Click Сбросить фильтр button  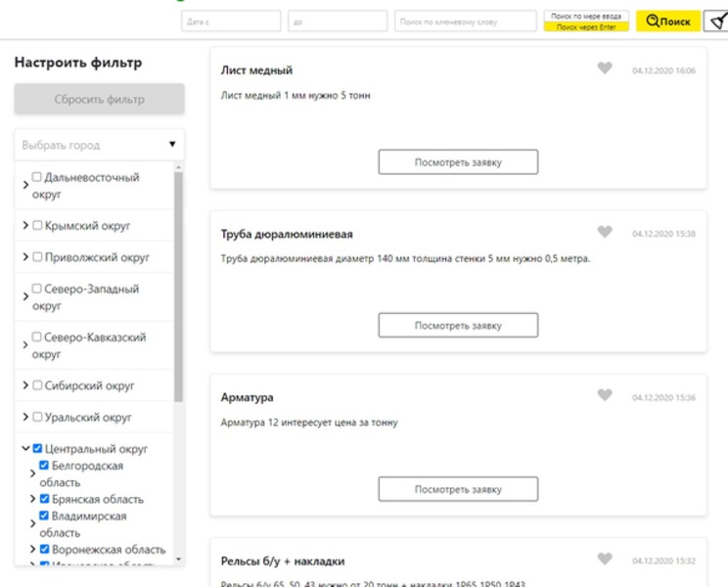coord(100,99)
